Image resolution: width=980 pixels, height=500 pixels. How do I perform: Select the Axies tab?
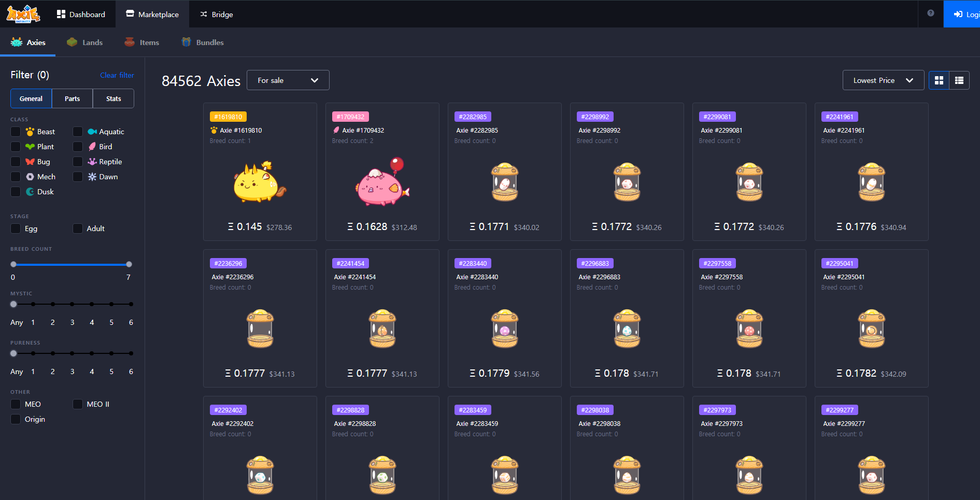tap(28, 42)
